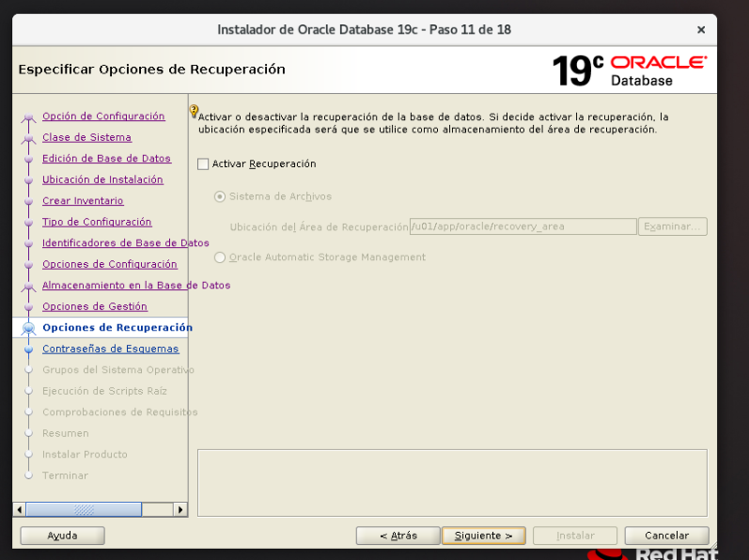This screenshot has width=749, height=560.
Task: Open the Examinar browse button
Action: click(x=673, y=226)
